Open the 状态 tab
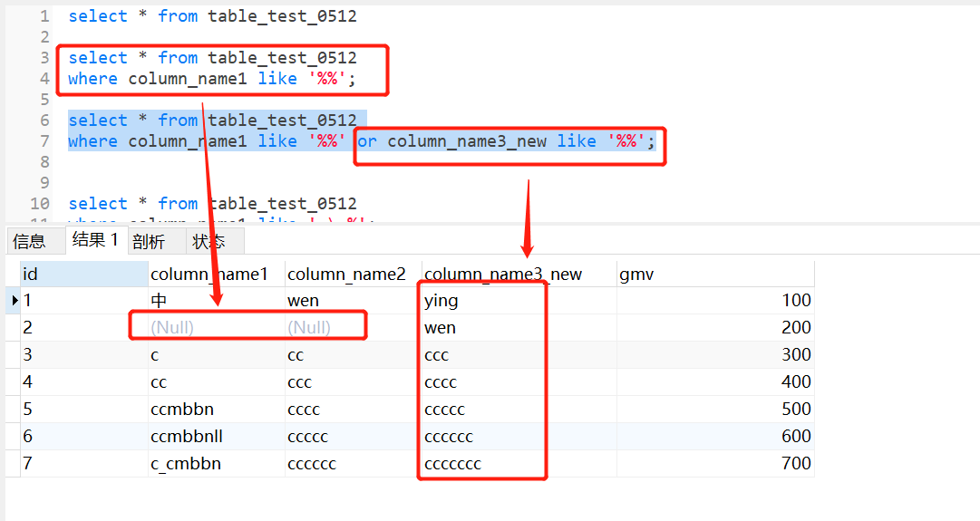The image size is (980, 521). click(214, 241)
